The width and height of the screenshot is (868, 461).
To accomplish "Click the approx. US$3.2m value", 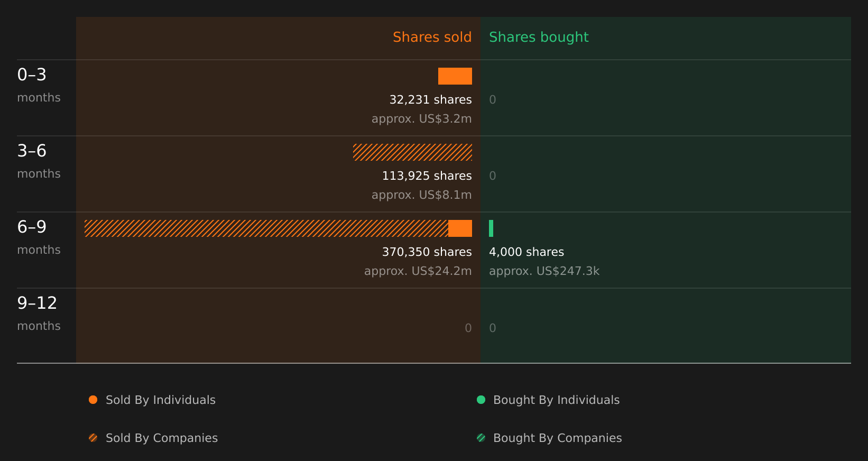I will click(421, 118).
